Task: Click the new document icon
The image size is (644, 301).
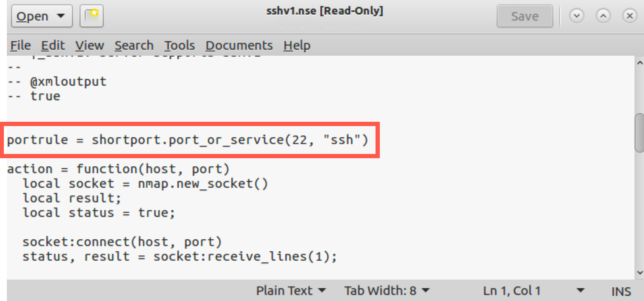Action: coord(92,16)
